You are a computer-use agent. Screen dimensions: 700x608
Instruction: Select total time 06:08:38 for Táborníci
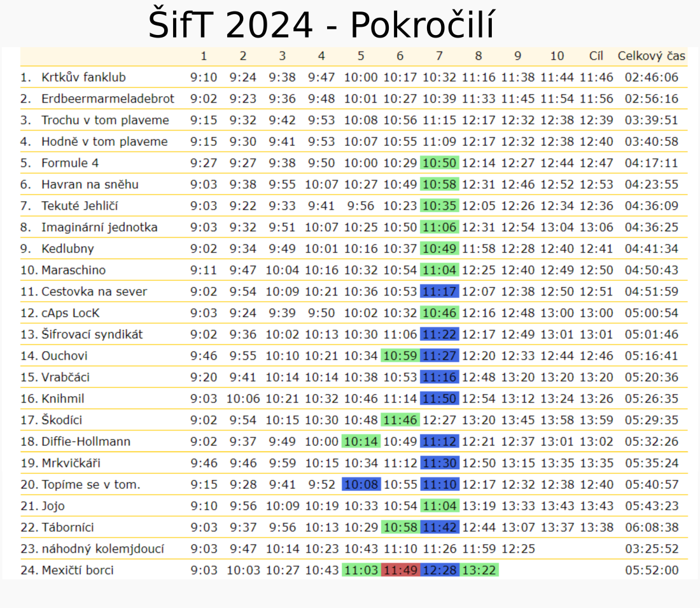pyautogui.click(x=651, y=527)
